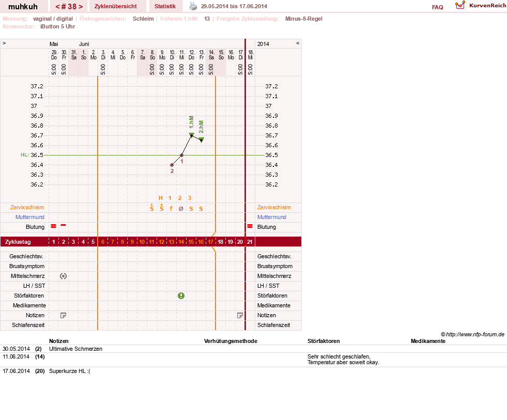Open the Statistik tab
The width and height of the screenshot is (507, 420).
[x=165, y=6]
